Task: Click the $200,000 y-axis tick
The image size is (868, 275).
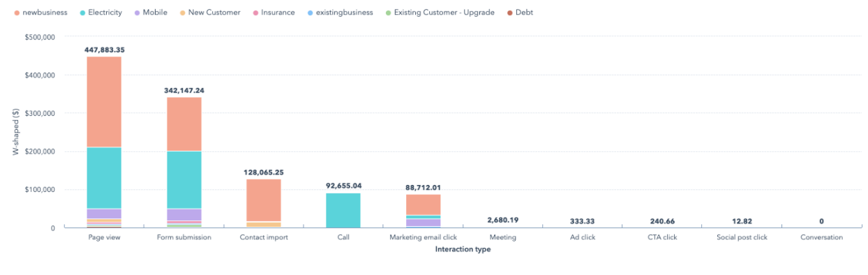Action: (x=39, y=151)
